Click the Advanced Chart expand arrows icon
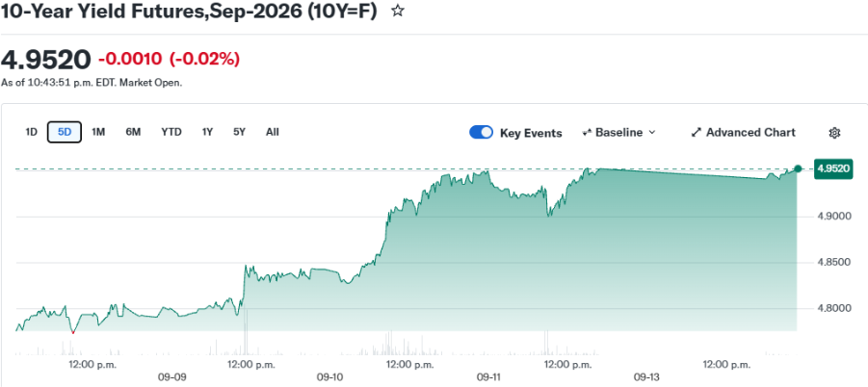 tap(697, 133)
